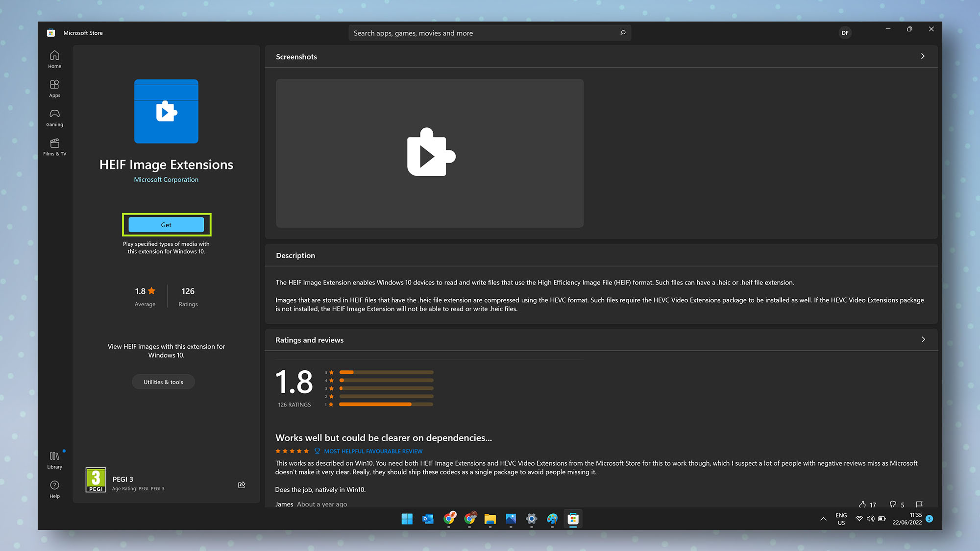Open system tray network icon
Viewport: 980px width, 551px height.
tap(859, 519)
